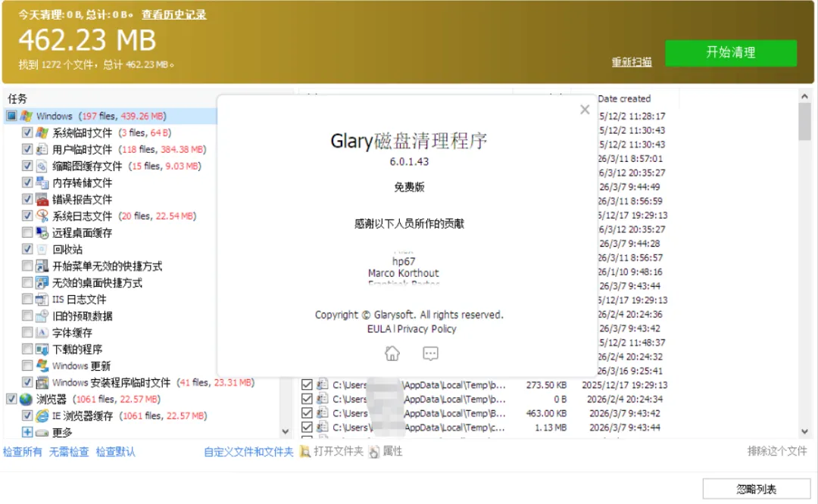Click 检查默认 link
Image resolution: width=818 pixels, height=504 pixels.
click(x=115, y=451)
